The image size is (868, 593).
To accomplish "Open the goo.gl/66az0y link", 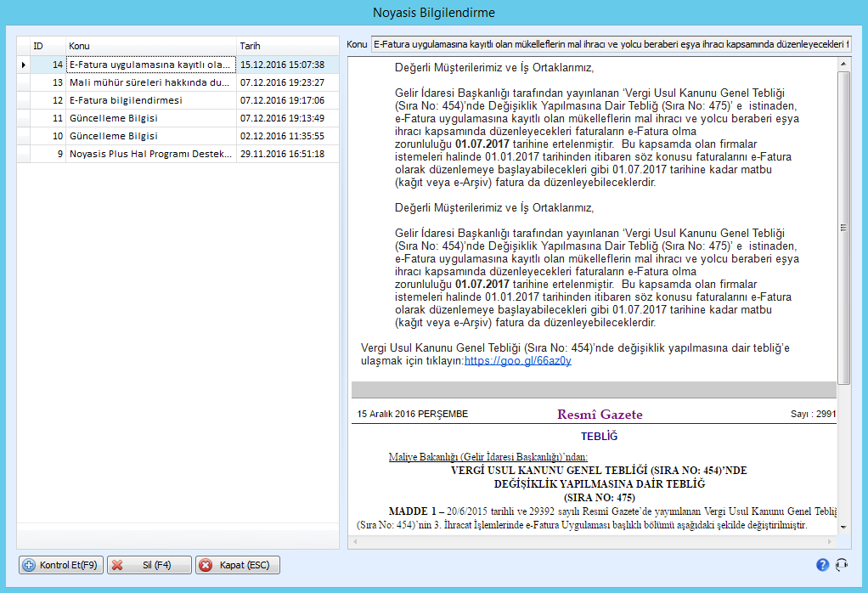I will 517,361.
